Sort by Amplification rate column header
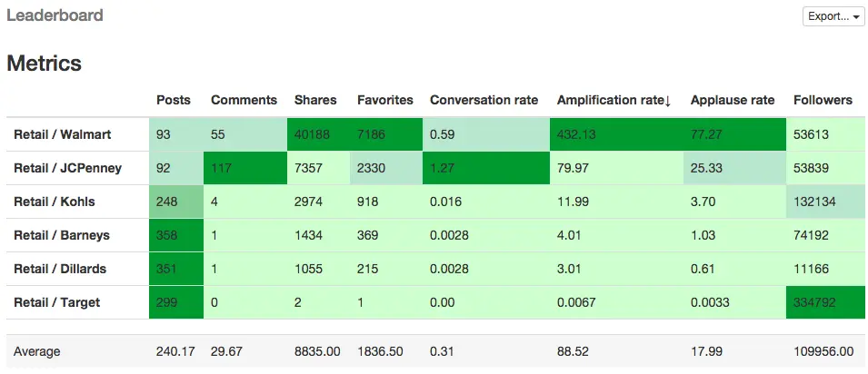The width and height of the screenshot is (868, 374). pos(614,100)
